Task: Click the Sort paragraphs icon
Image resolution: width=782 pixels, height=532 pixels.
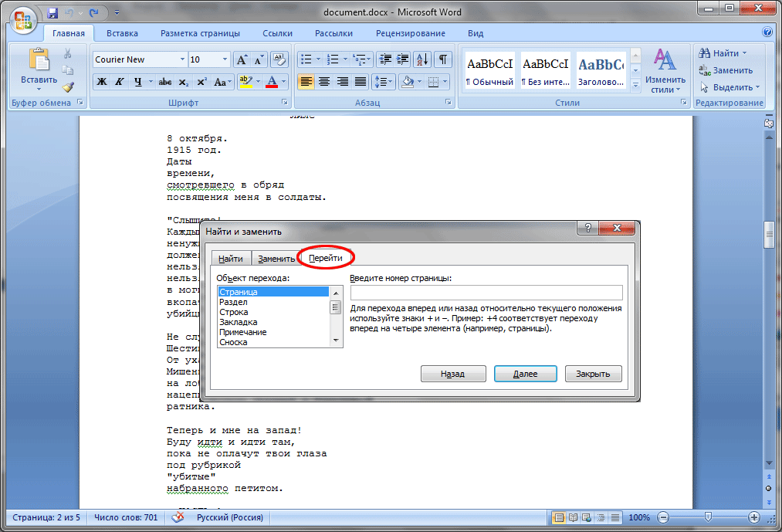Action: coord(422,59)
